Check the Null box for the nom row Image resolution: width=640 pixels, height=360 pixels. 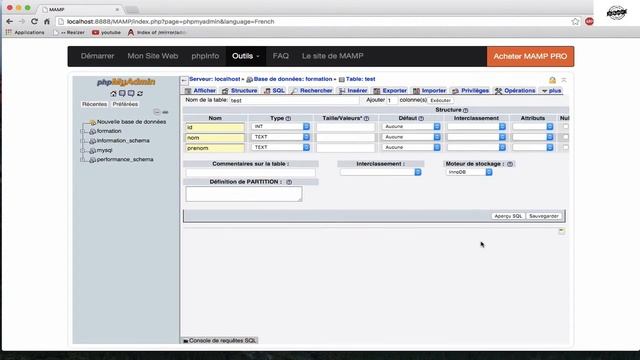pyautogui.click(x=565, y=137)
